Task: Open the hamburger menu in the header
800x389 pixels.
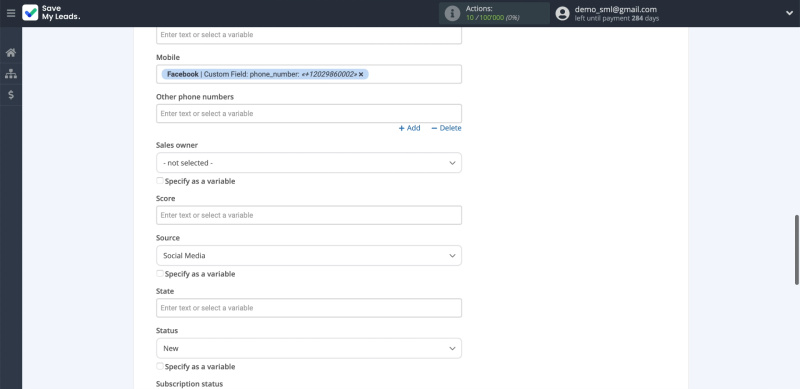Action: click(11, 13)
